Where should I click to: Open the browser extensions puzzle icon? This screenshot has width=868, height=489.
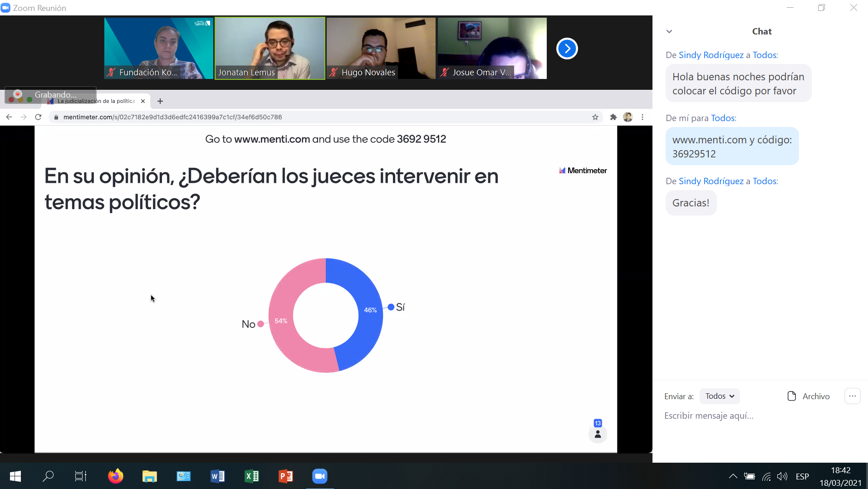point(613,117)
